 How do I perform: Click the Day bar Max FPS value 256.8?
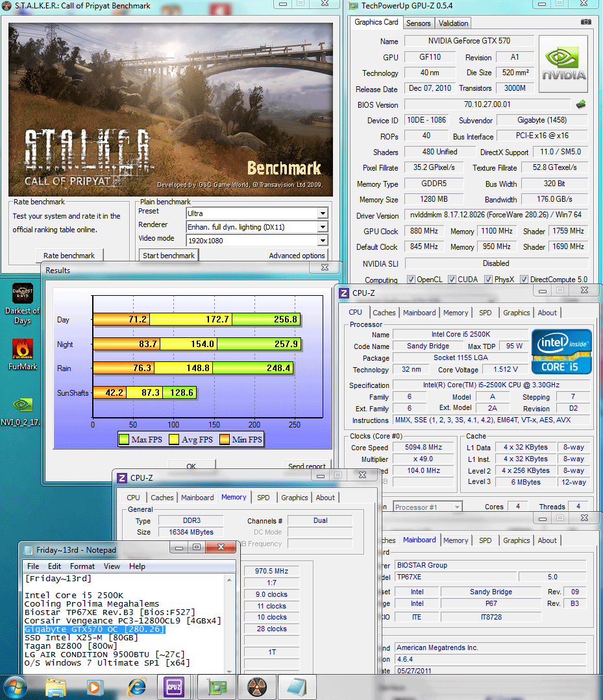[x=286, y=319]
